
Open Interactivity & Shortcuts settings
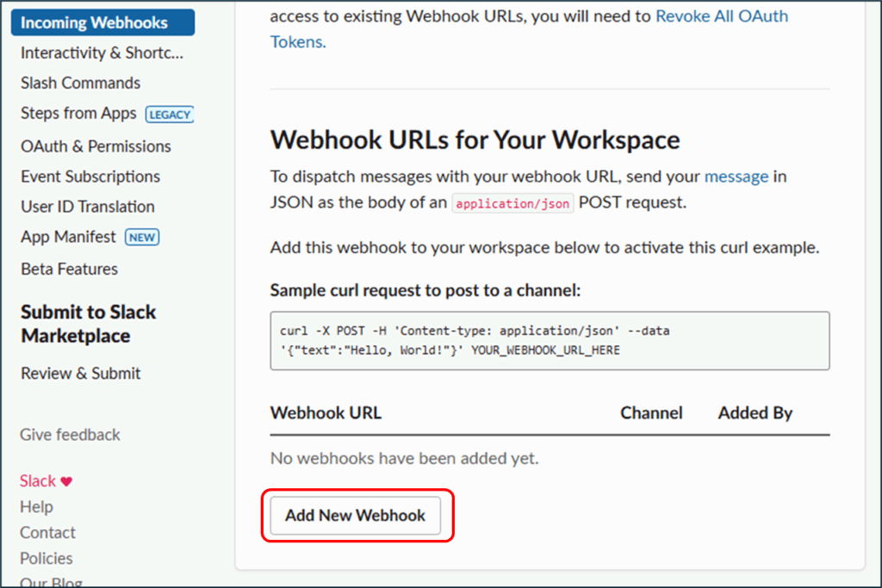click(102, 53)
